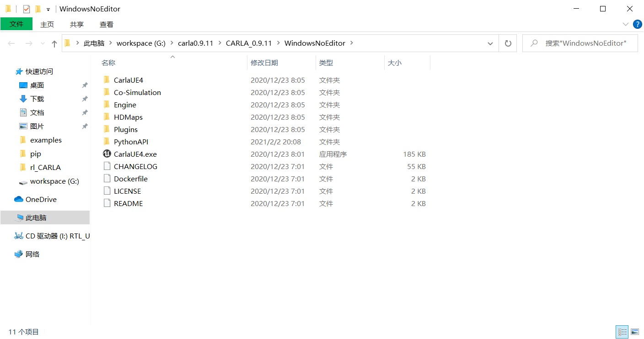Open the rl_CARLA folder in sidebar
This screenshot has width=644, height=339.
[x=45, y=168]
